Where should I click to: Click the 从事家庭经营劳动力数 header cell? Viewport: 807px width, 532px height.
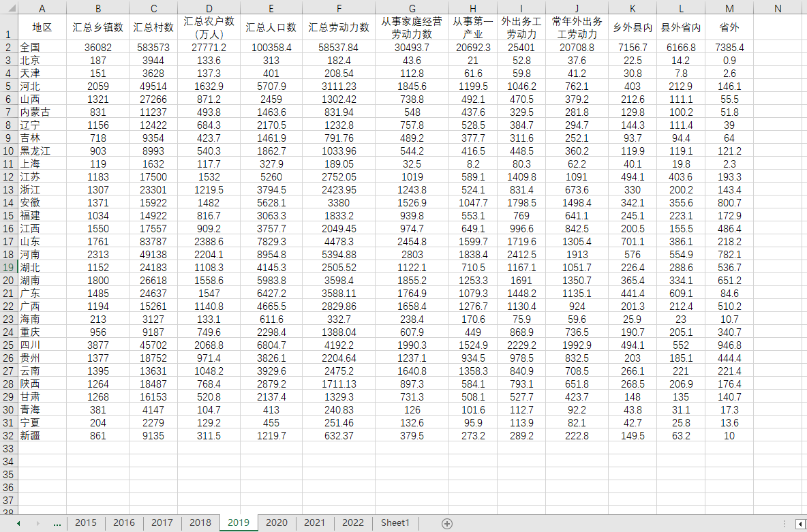[x=412, y=28]
